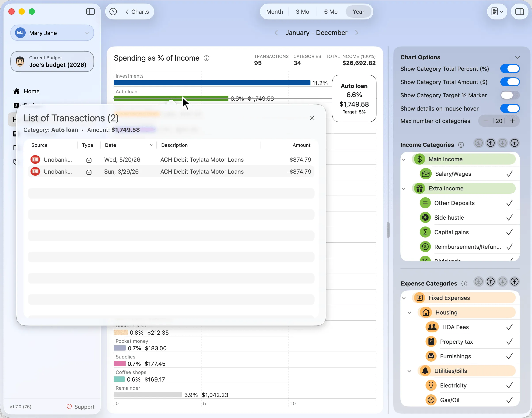This screenshot has width=532, height=418.
Task: Go back to Charts
Action: [x=137, y=12]
